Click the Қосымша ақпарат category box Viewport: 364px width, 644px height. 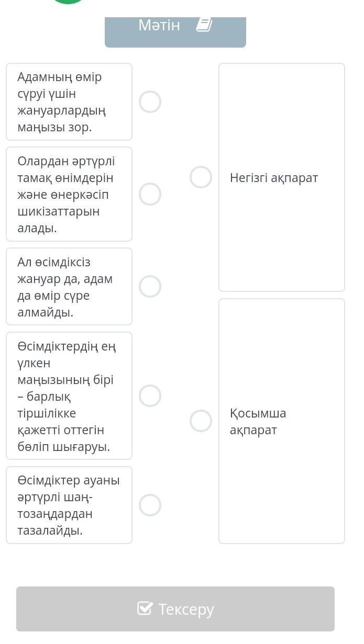[282, 421]
